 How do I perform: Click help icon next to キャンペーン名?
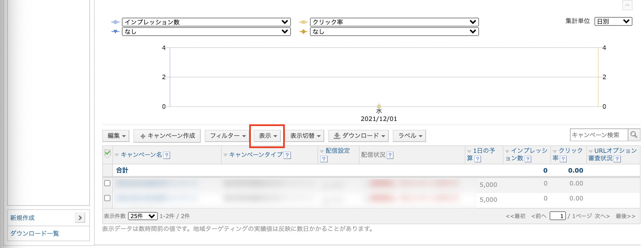(167, 155)
